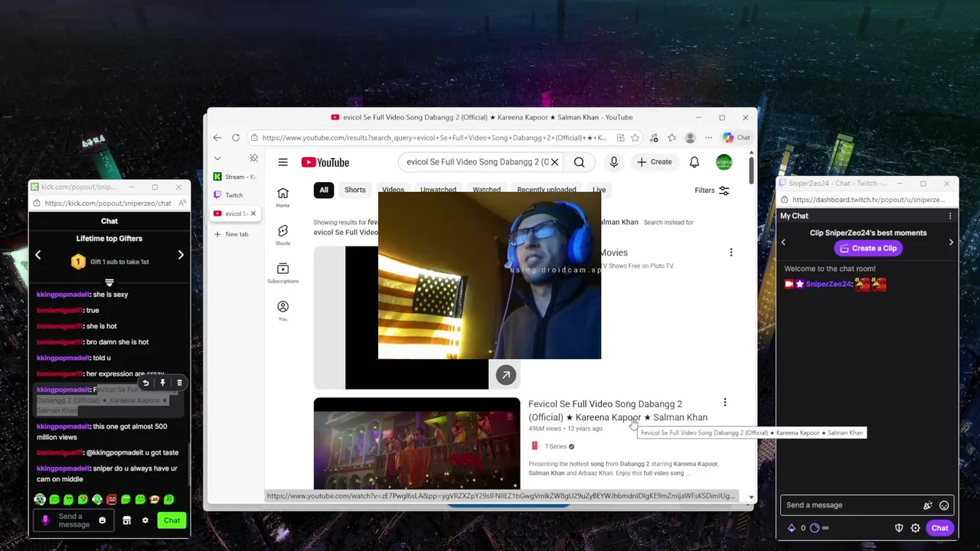Go back in the Edge browser
This screenshot has height=551, width=980.
[217, 138]
